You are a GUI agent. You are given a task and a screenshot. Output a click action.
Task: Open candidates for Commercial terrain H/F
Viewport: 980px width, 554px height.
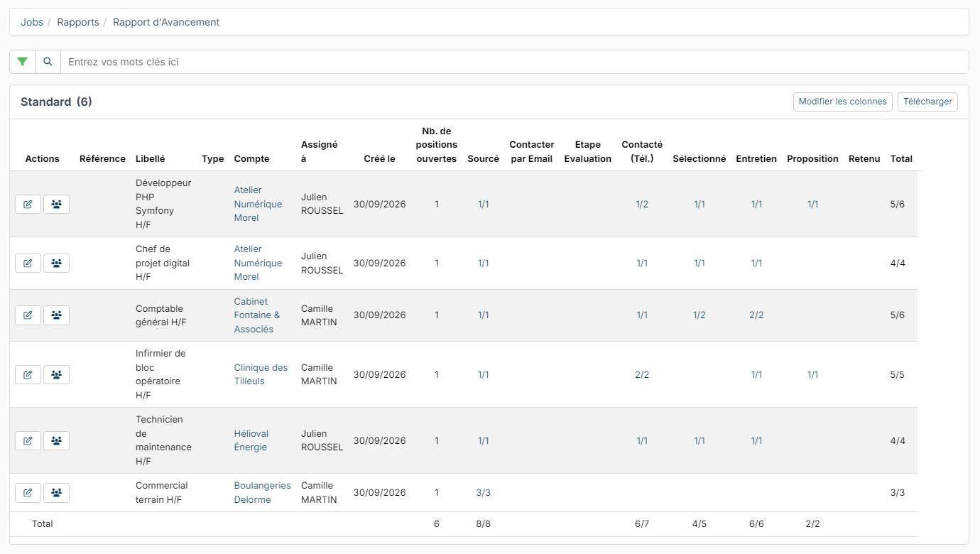tap(56, 493)
